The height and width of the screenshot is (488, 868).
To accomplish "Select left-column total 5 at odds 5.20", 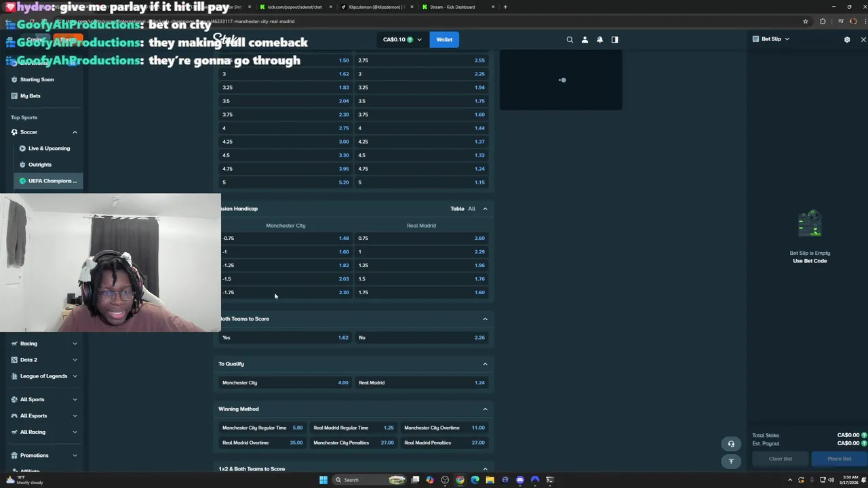I will [x=285, y=182].
